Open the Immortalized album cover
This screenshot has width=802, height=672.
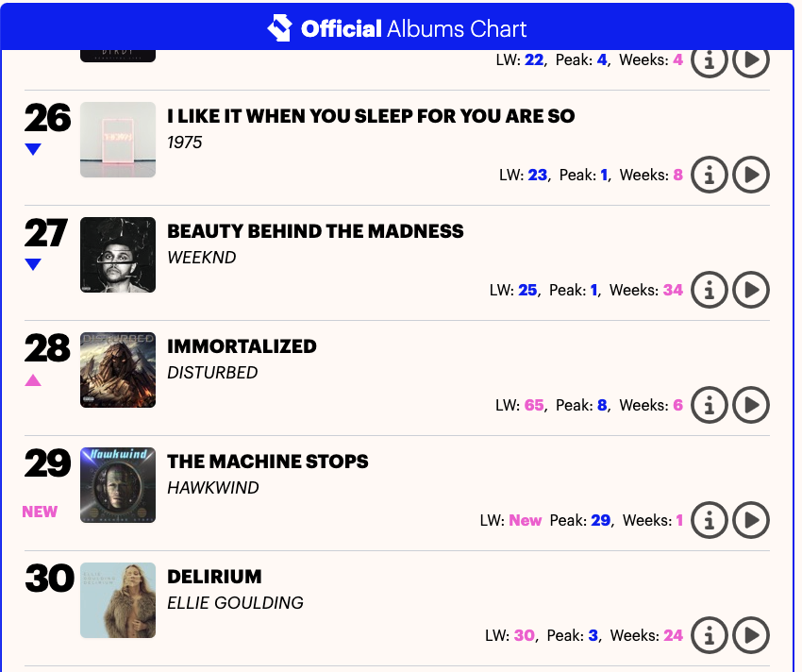[118, 370]
